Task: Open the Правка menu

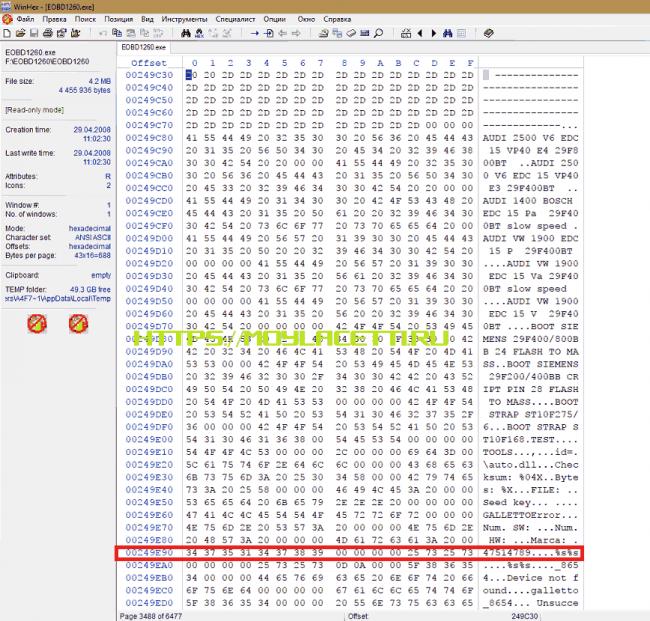Action: pyautogui.click(x=54, y=19)
